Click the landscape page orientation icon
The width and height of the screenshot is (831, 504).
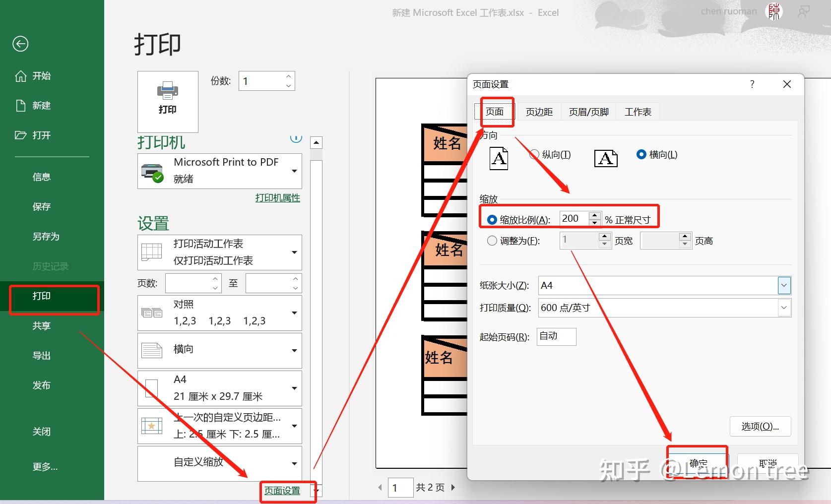tap(606, 159)
